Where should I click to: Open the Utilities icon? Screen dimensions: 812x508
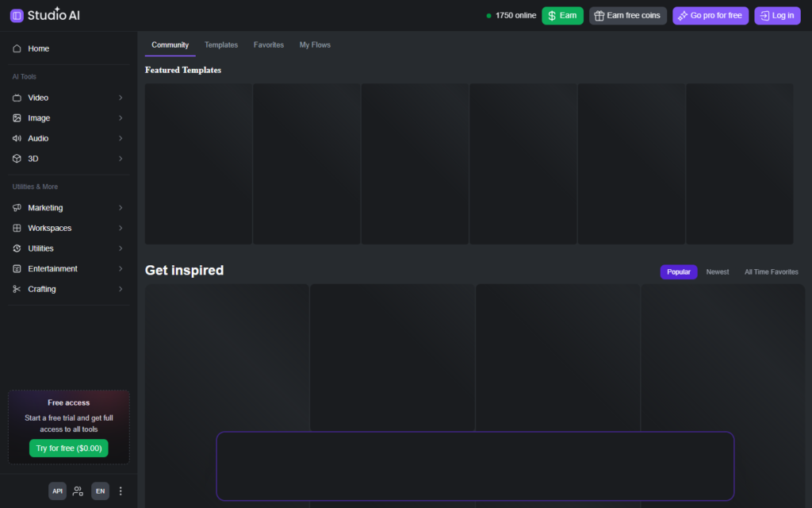(x=17, y=248)
